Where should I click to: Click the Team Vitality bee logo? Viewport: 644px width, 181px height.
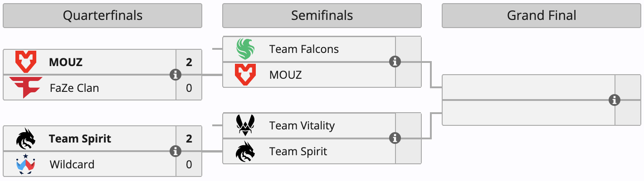coord(245,125)
